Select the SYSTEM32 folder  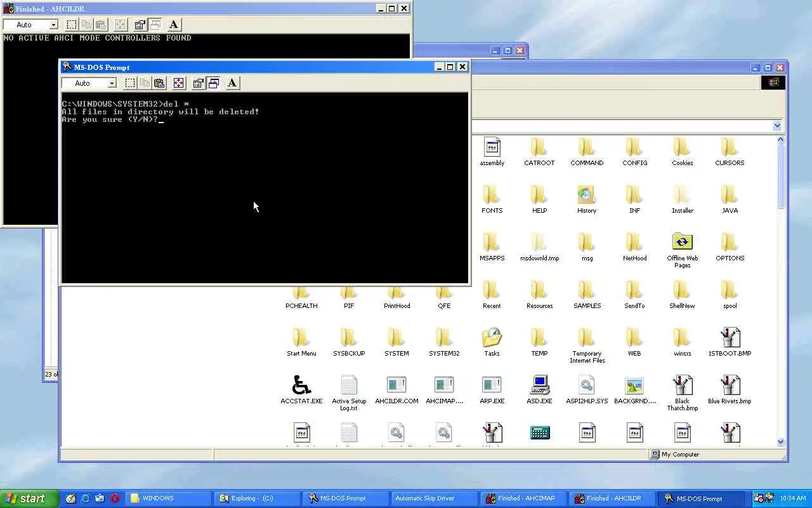point(444,342)
